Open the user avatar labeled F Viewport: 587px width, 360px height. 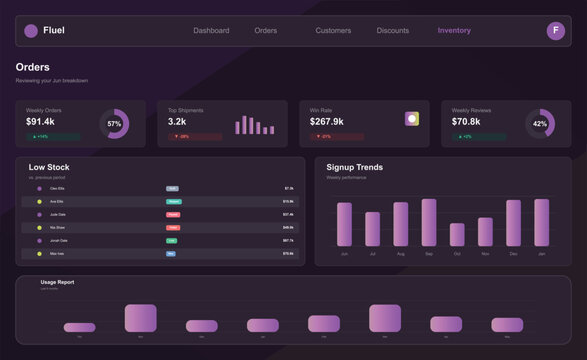pos(556,31)
